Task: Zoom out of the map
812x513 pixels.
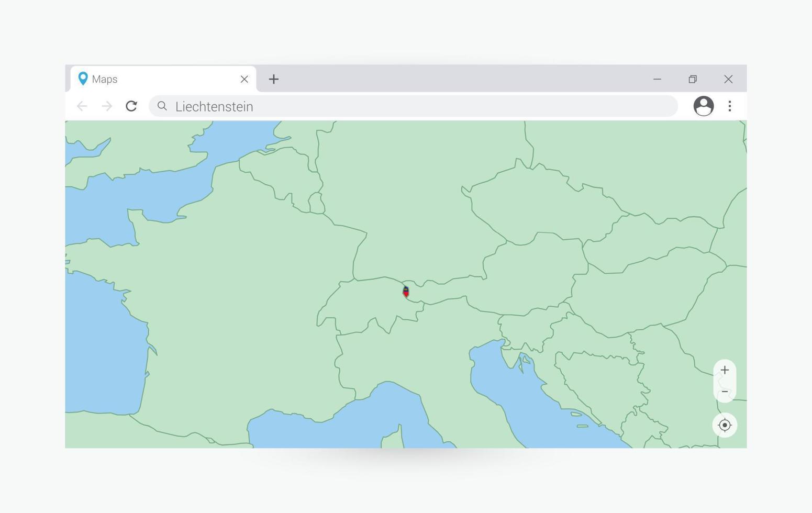Action: coord(725,392)
